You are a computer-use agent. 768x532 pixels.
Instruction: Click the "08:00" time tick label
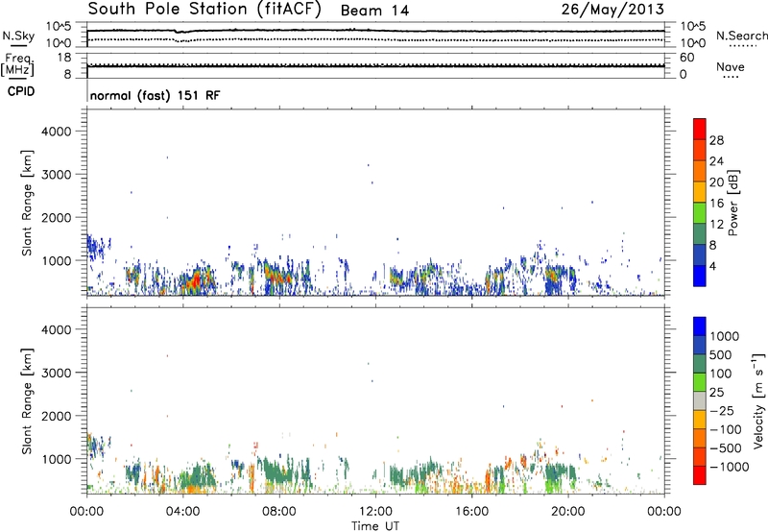click(279, 512)
